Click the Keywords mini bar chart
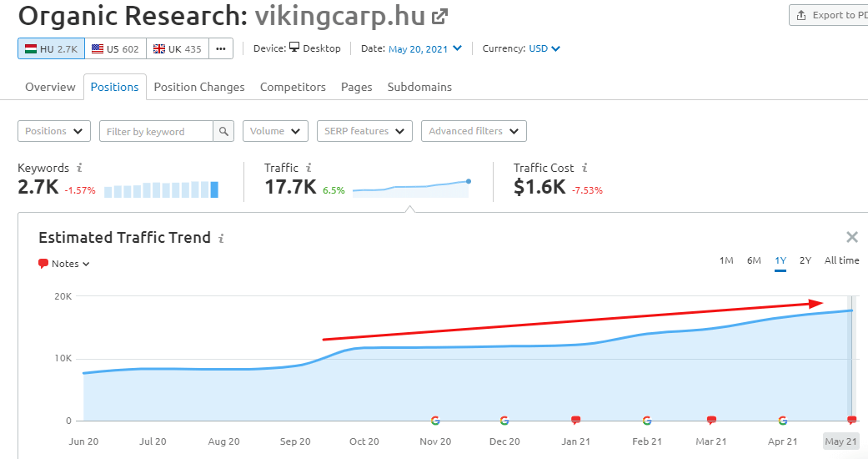Screen dimensions: 868x459 161,189
